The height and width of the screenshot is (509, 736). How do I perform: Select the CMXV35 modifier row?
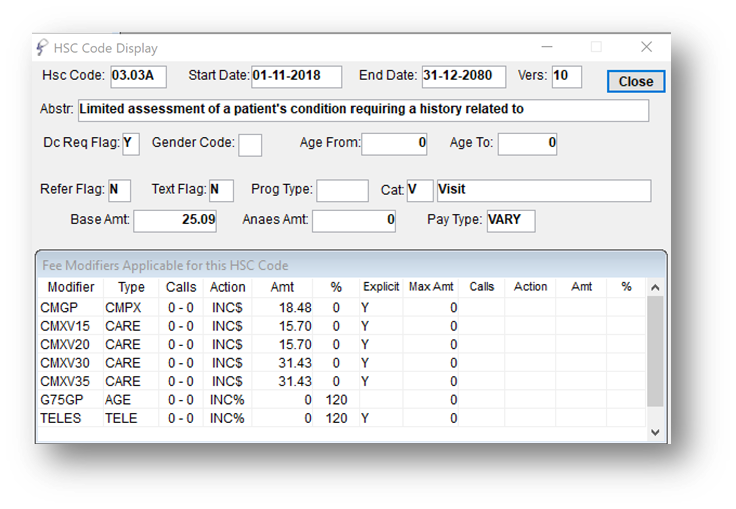[342, 381]
